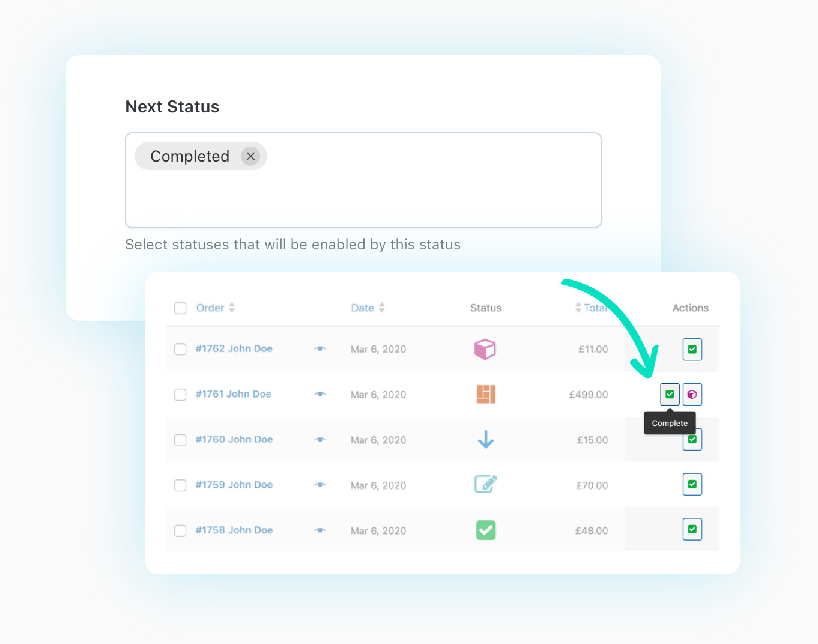Image resolution: width=818 pixels, height=644 pixels.
Task: Sort orders by the Date column arrows
Action: click(382, 308)
